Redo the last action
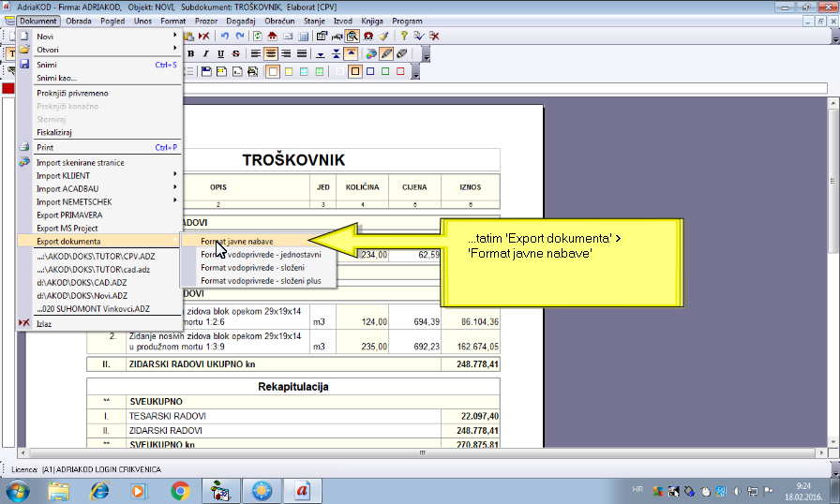This screenshot has height=504, width=840. coord(240,36)
